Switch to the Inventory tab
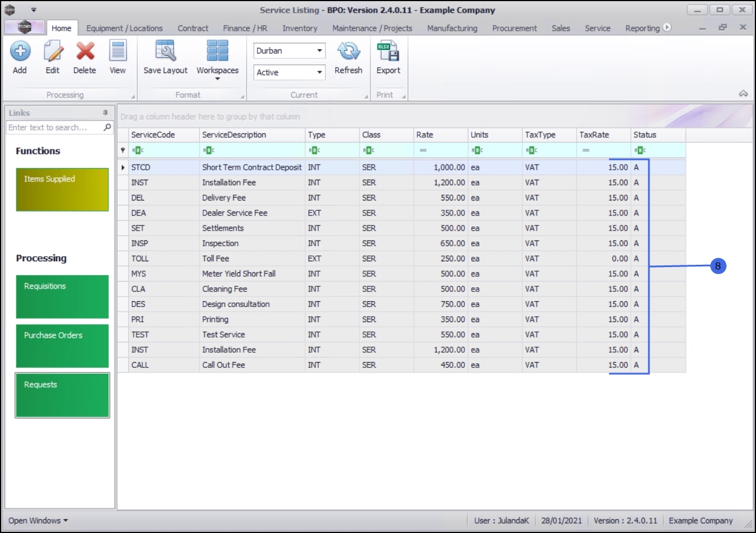The width and height of the screenshot is (756, 533). 299,28
